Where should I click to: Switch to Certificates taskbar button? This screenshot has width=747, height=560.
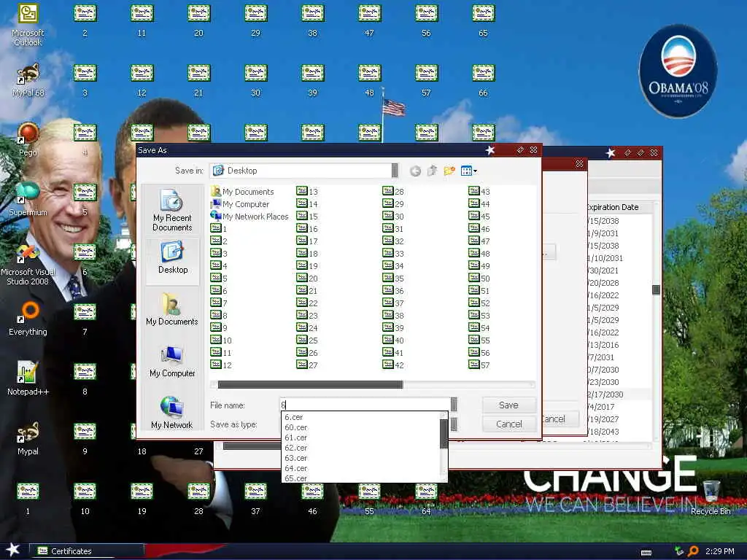(x=86, y=551)
